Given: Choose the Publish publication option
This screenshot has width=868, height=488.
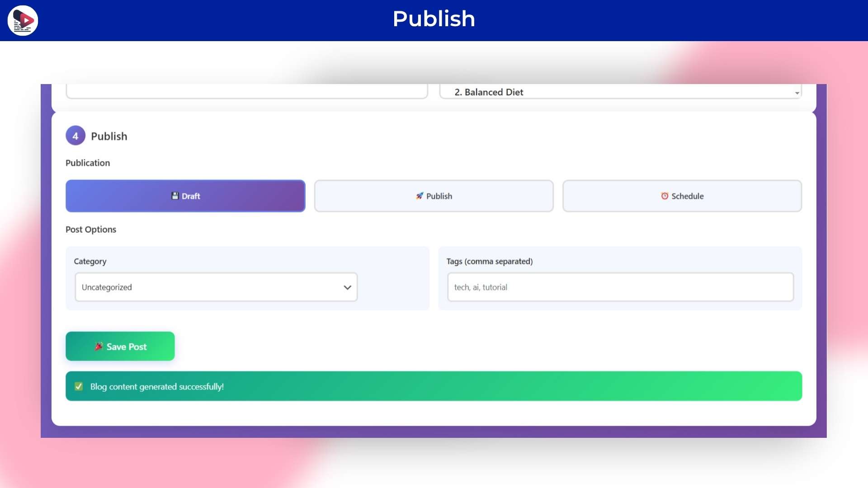Looking at the screenshot, I should pos(434,196).
